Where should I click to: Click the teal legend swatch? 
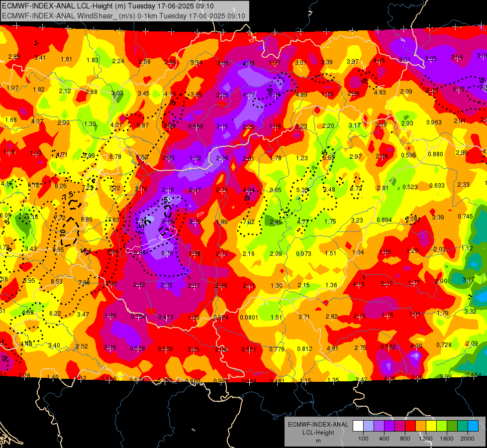pyautogui.click(x=463, y=426)
